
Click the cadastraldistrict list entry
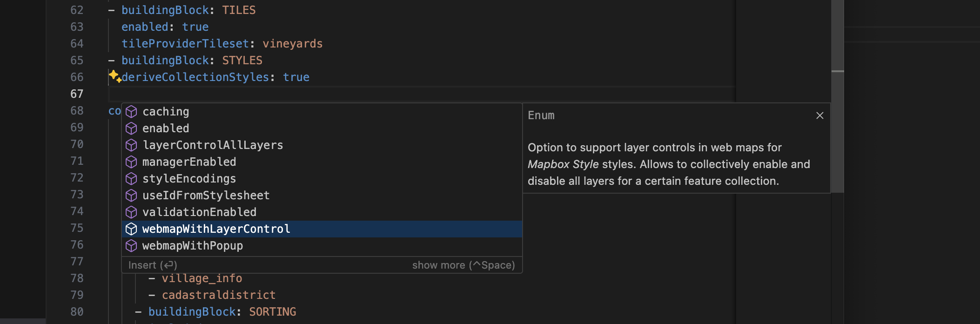(218, 295)
